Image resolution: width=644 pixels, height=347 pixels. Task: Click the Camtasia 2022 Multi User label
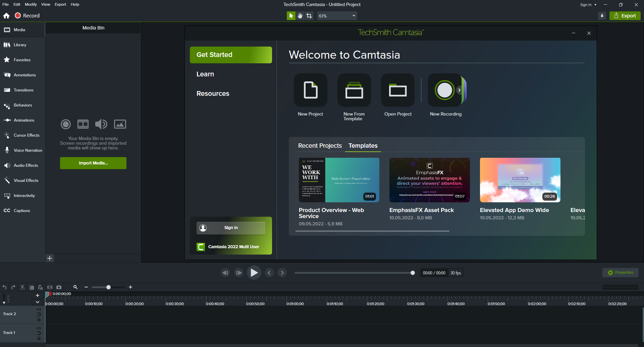(x=233, y=247)
